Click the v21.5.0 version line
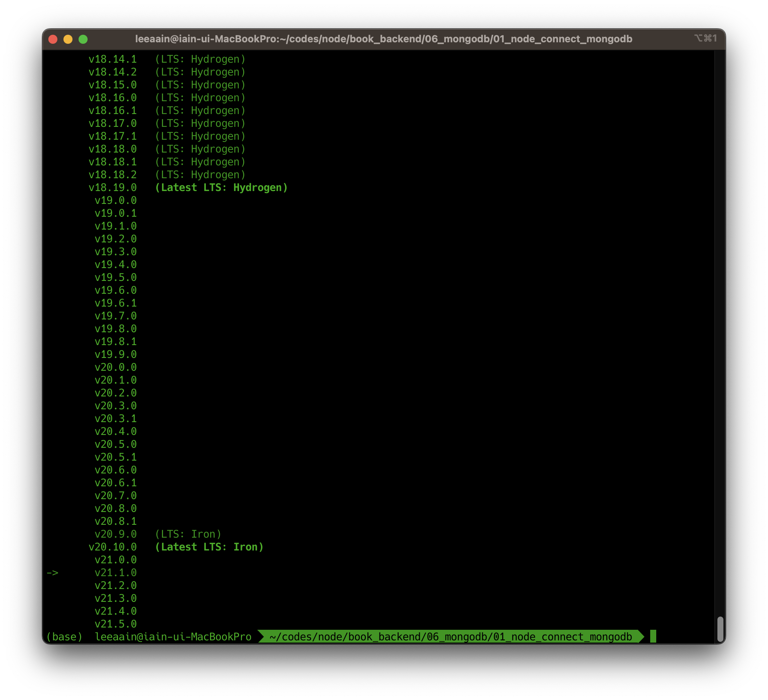 pyautogui.click(x=116, y=624)
